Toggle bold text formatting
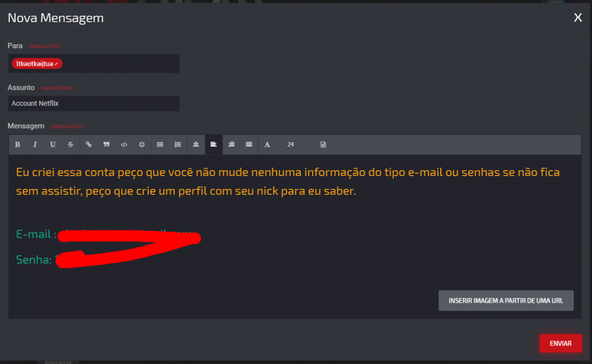 click(17, 145)
